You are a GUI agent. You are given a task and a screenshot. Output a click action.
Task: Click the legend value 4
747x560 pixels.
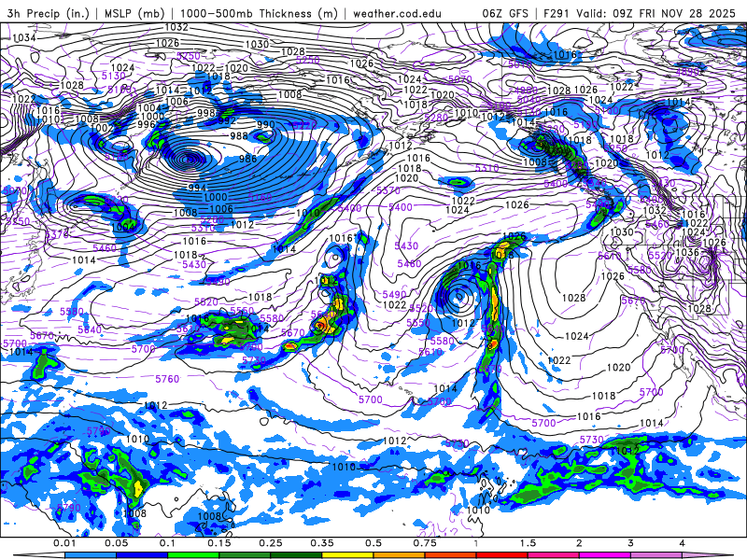click(683, 543)
